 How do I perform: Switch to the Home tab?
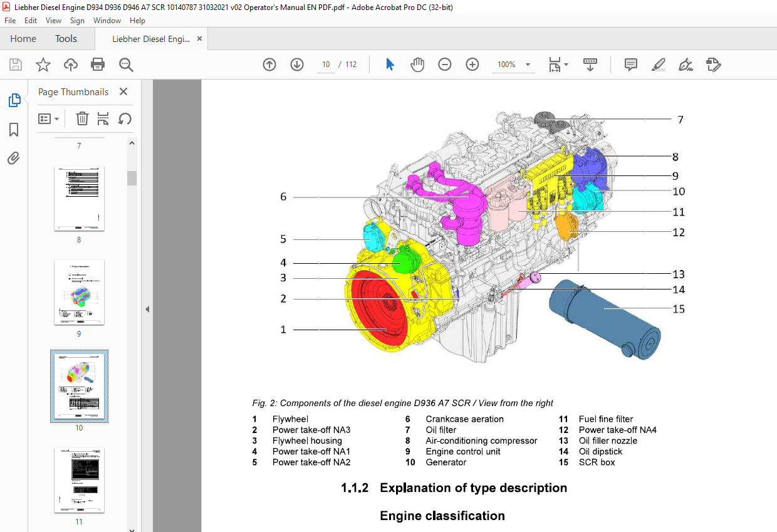pyautogui.click(x=23, y=39)
